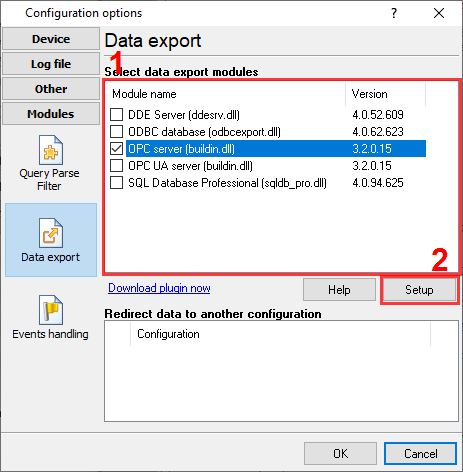This screenshot has width=463, height=472.
Task: Switch to the Log file tab
Action: (x=51, y=64)
